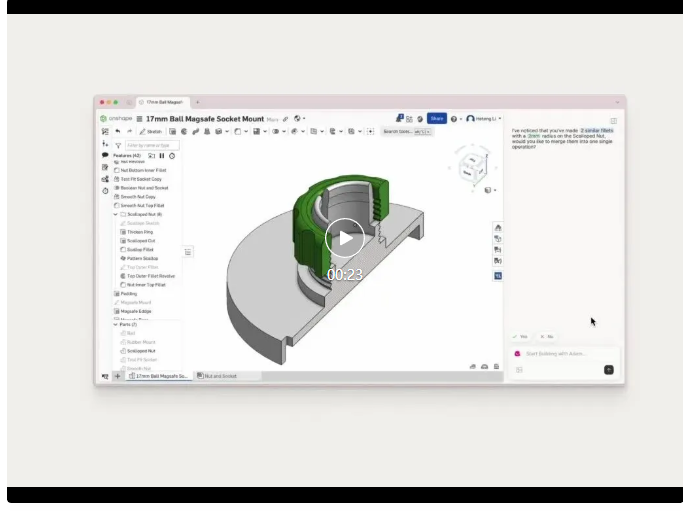This screenshot has height=511, width=683.
Task: Open the globe visibility dropdown beside title
Action: coord(299,118)
